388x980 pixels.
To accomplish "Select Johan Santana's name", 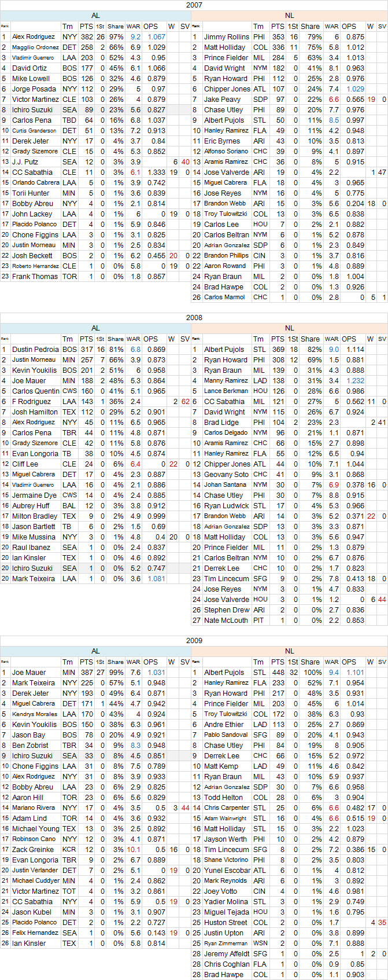I will click(225, 485).
